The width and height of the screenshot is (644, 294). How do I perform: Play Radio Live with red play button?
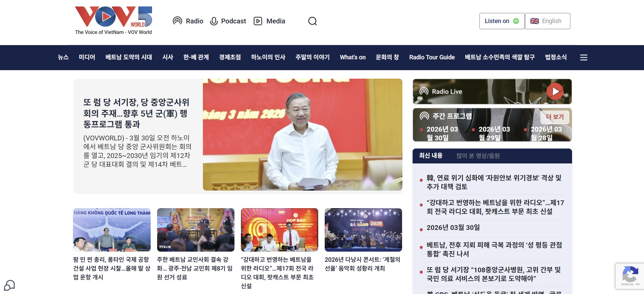point(555,91)
